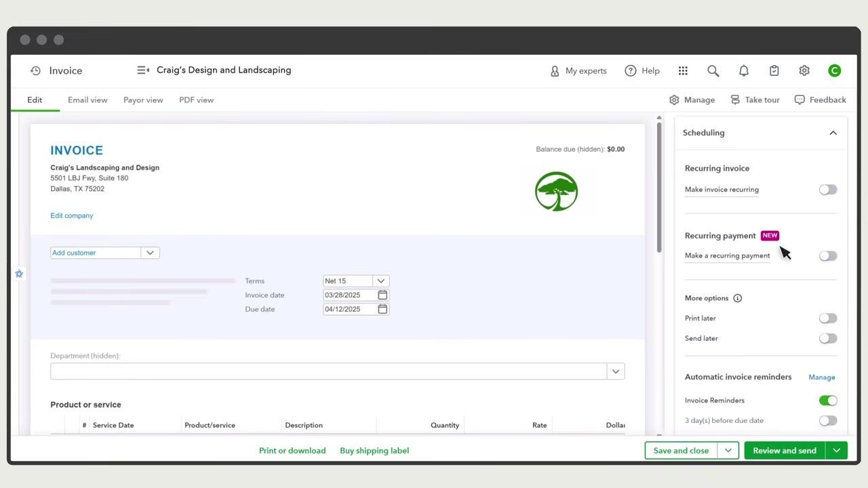Open notifications bell icon
The height and width of the screenshot is (488, 868).
744,70
